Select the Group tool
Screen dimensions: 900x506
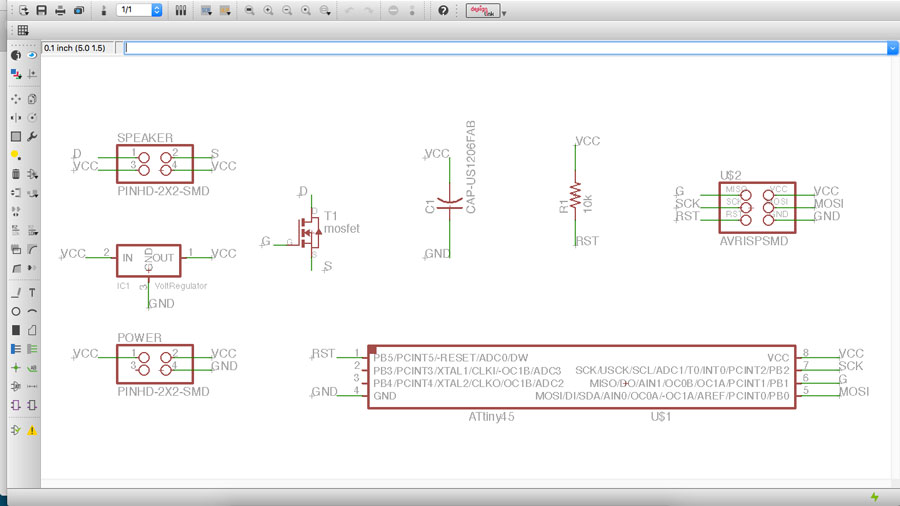coord(15,137)
